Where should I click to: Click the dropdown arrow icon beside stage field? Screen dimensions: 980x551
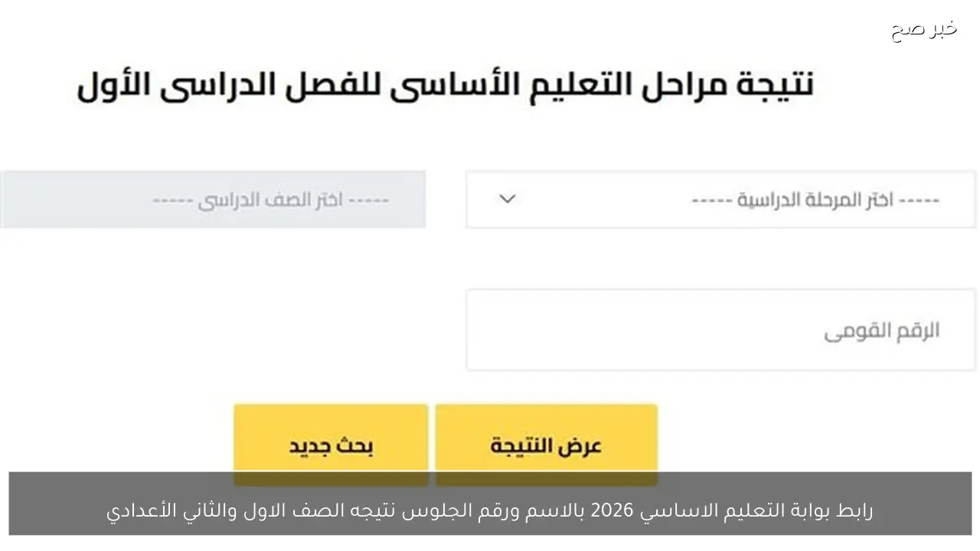coord(506,199)
